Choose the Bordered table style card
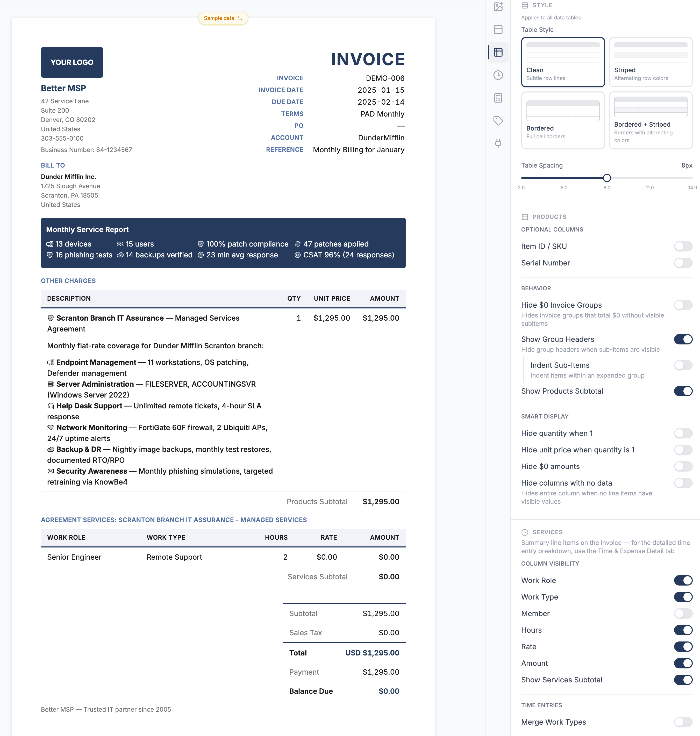Viewport: 700px width, 736px height. [x=563, y=120]
